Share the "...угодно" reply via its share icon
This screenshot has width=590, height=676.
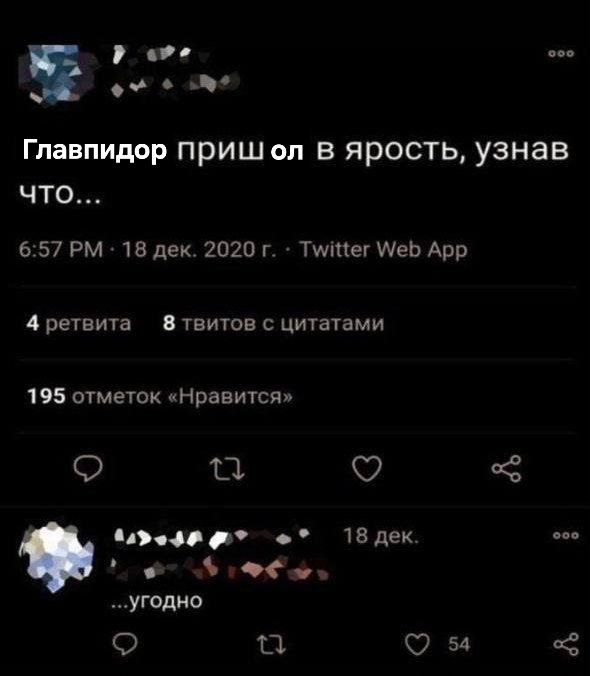(566, 644)
